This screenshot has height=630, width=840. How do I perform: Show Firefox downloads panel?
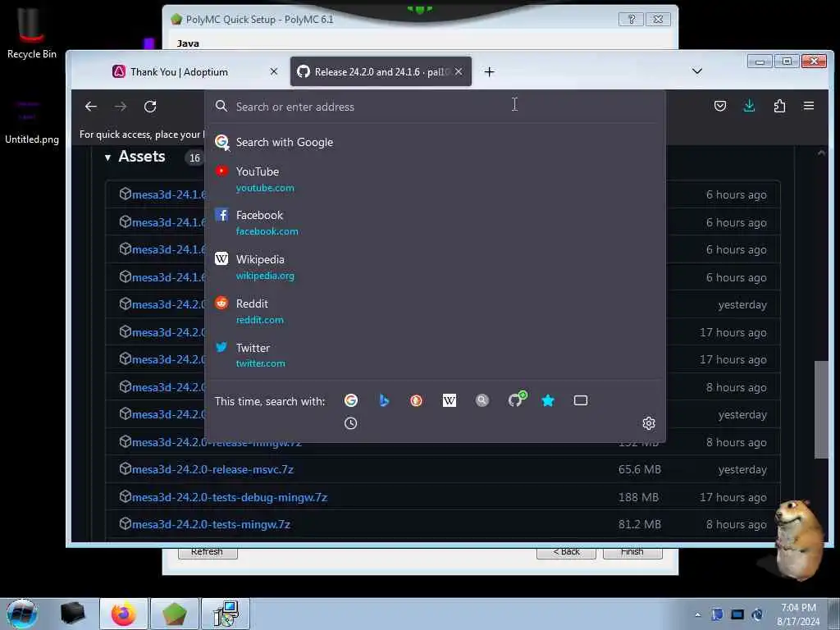750,106
